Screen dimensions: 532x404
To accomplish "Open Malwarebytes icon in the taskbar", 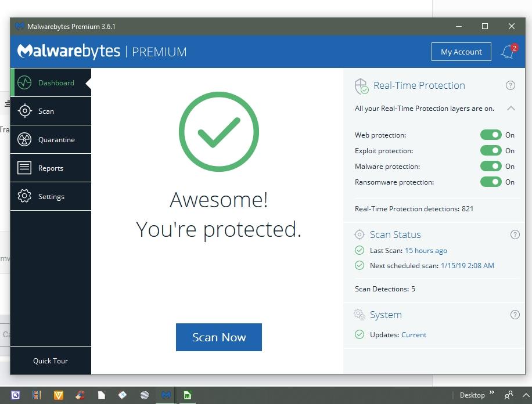I will 166,395.
